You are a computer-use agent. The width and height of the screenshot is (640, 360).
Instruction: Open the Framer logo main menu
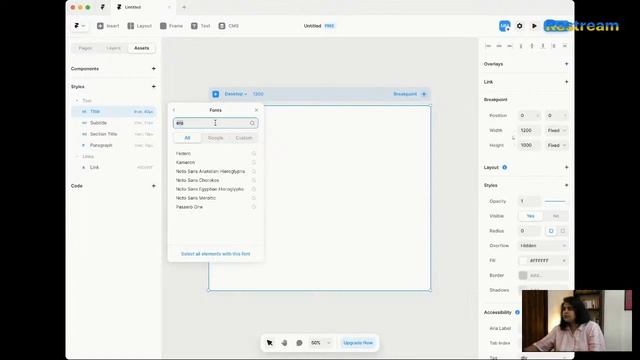[80, 26]
